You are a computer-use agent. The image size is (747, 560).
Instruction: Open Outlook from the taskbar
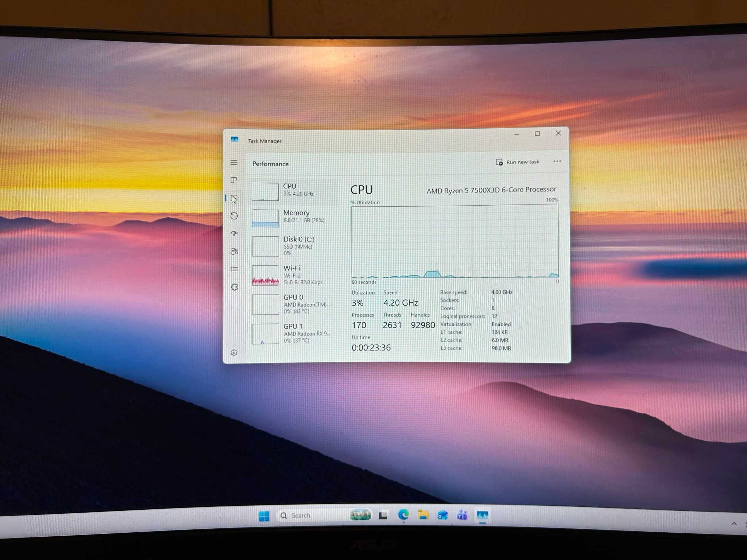point(442,515)
